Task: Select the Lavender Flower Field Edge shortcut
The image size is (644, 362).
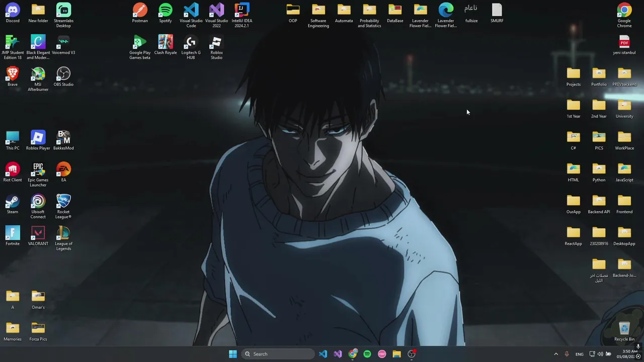Action: click(446, 15)
